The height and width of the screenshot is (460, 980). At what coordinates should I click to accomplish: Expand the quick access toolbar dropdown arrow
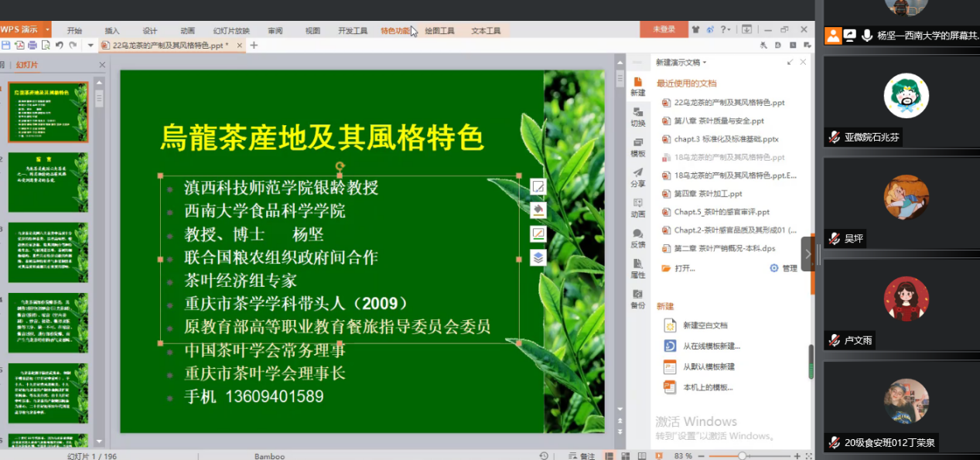tap(90, 46)
